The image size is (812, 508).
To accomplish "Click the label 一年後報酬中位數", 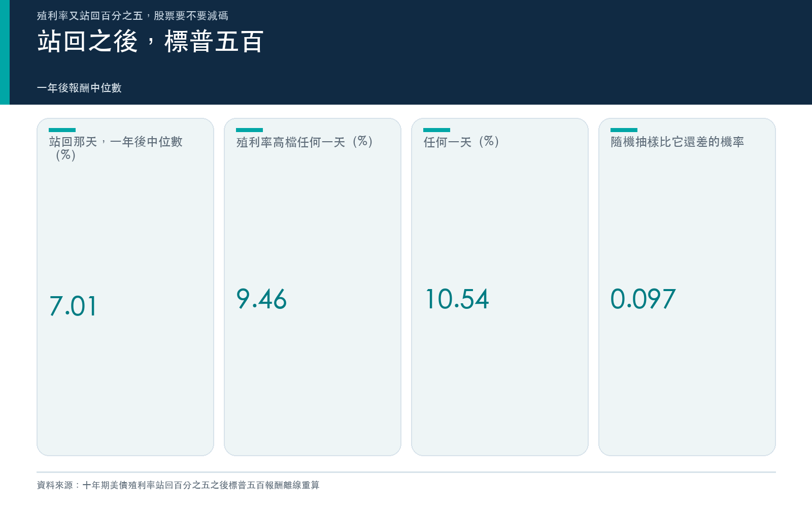I will click(x=79, y=88).
